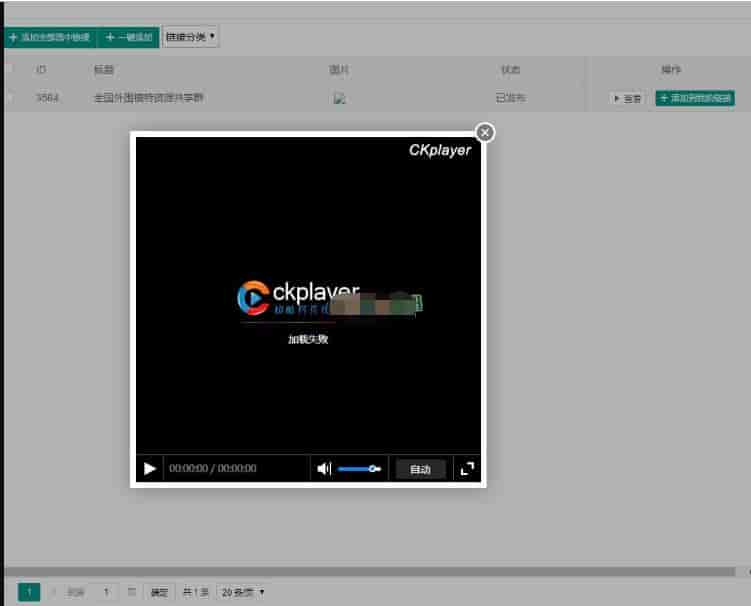Mute the player's speaker icon
Viewport: 751px width, 606px height.
tap(324, 469)
